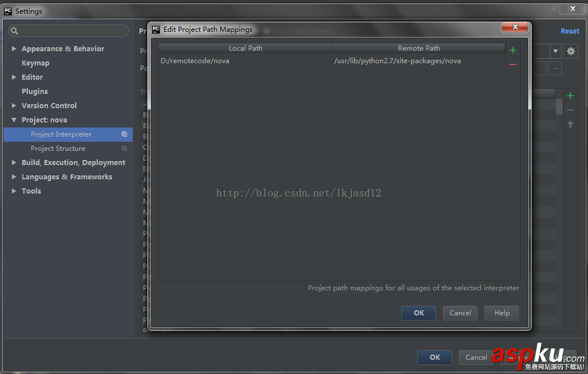Add a path mapping with the green plus

(512, 50)
